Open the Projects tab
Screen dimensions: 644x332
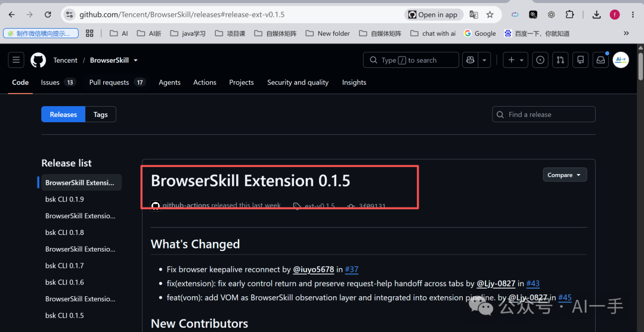point(241,82)
